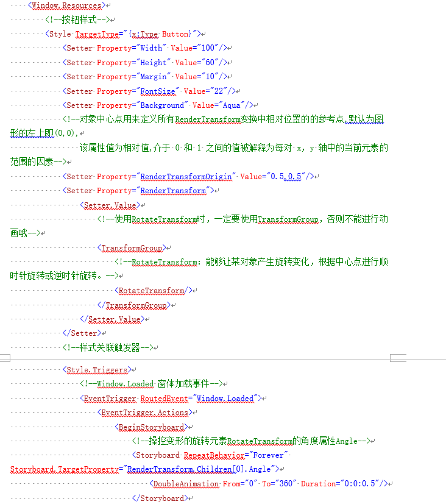Click the closing TransformGroup tag
Viewport: 446px width, 504px height.
pyautogui.click(x=134, y=305)
